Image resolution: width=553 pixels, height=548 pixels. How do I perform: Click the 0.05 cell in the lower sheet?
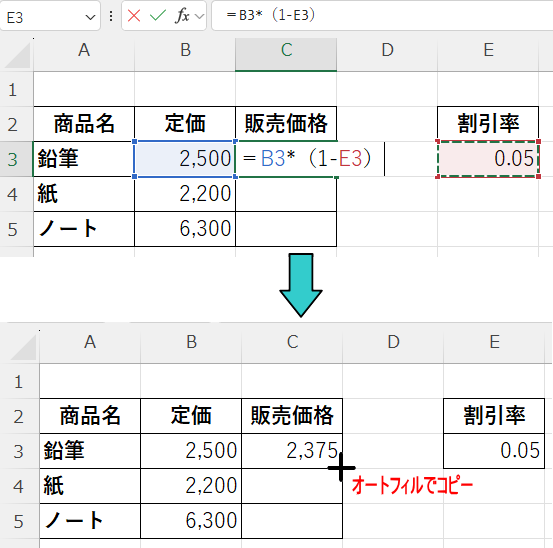[x=494, y=451]
